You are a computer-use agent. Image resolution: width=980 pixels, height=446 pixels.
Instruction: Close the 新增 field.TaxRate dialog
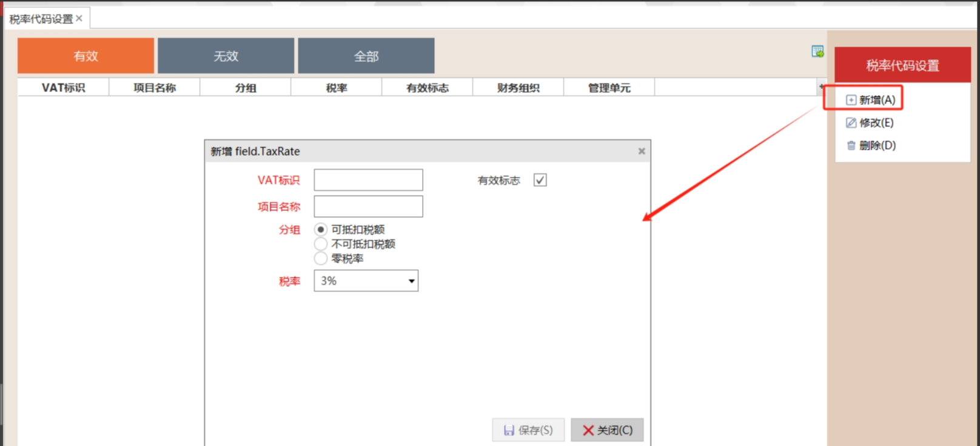641,151
